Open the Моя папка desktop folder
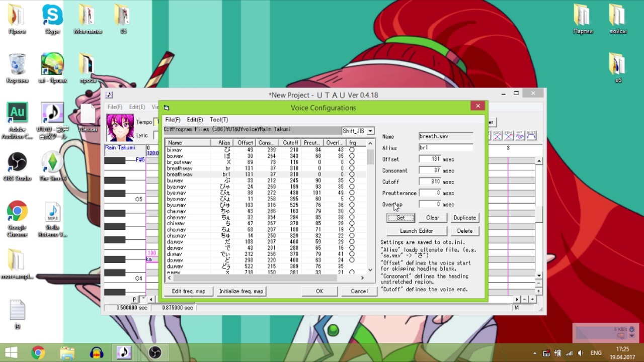 click(x=88, y=19)
